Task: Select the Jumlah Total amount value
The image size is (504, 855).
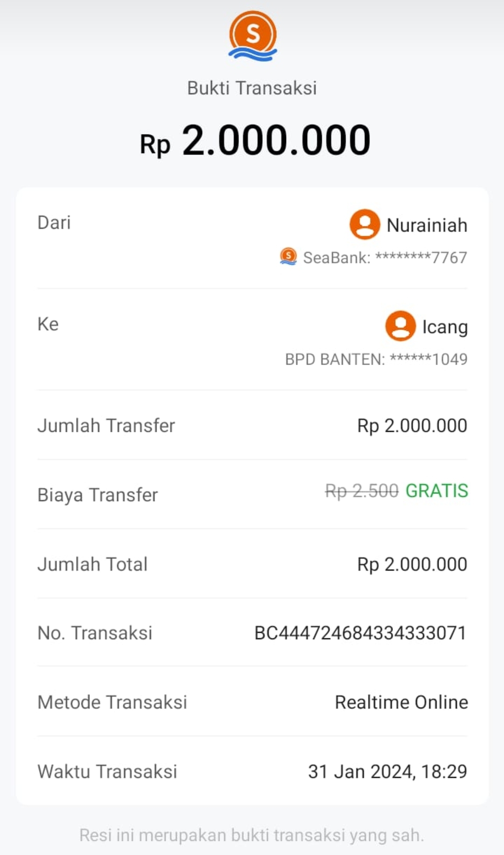Action: coord(412,564)
